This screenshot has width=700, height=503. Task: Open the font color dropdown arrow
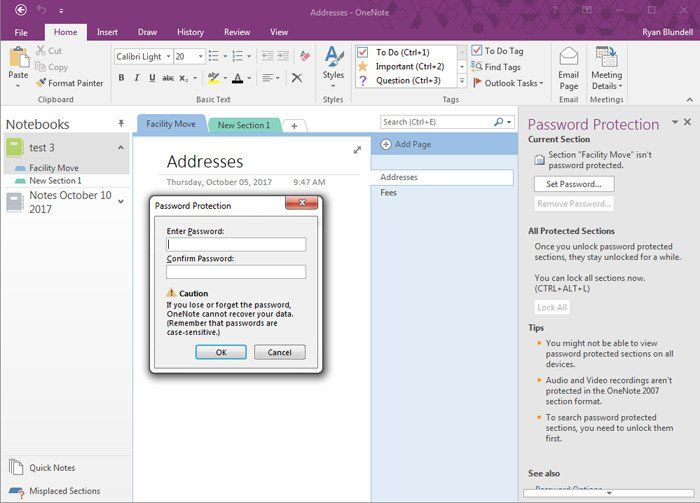pyautogui.click(x=249, y=78)
